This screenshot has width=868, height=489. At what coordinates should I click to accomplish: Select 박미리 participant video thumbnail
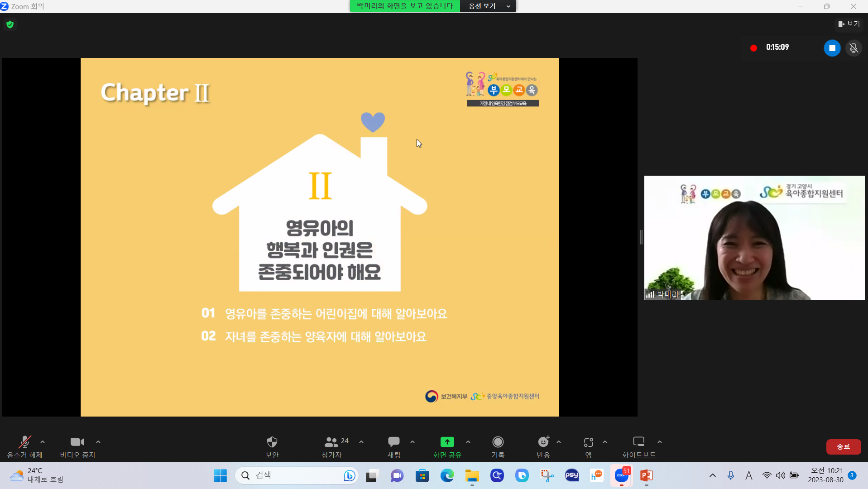pyautogui.click(x=754, y=238)
